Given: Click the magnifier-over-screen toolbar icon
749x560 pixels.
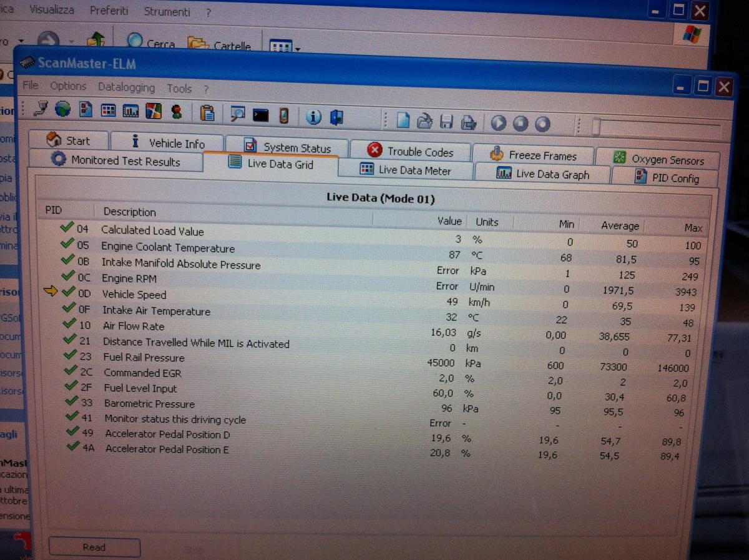Looking at the screenshot, I should tap(238, 114).
